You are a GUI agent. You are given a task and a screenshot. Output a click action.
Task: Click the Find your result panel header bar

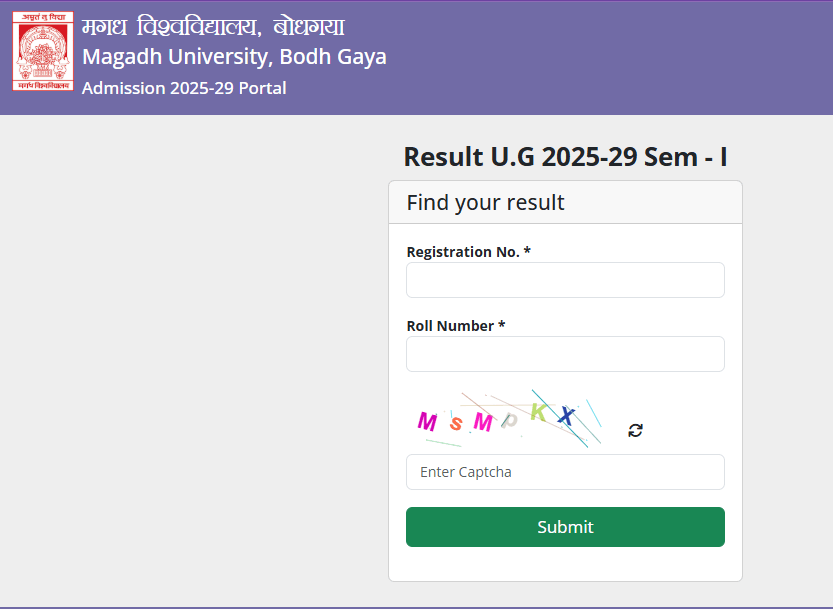click(x=564, y=202)
